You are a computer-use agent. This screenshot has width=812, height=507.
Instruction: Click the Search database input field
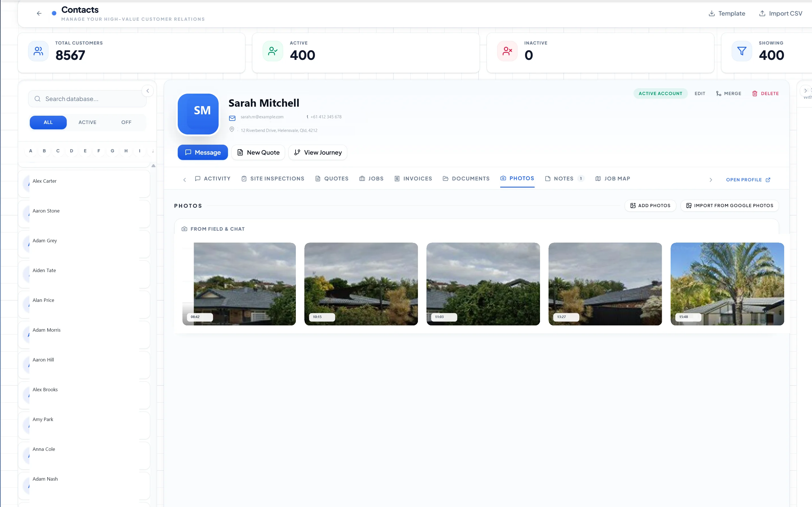pyautogui.click(x=87, y=99)
